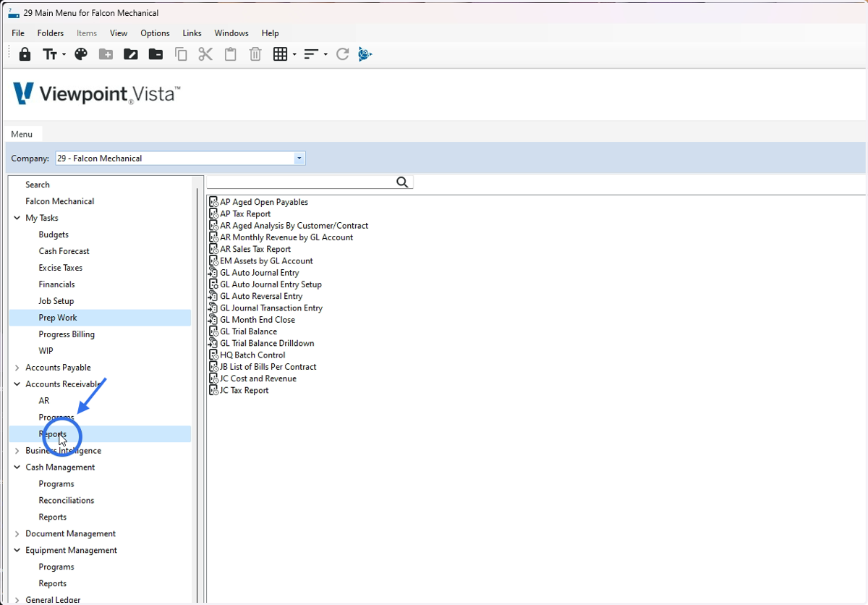Collapse the Accounts Receivable tree node
The image size is (868, 605).
point(17,384)
